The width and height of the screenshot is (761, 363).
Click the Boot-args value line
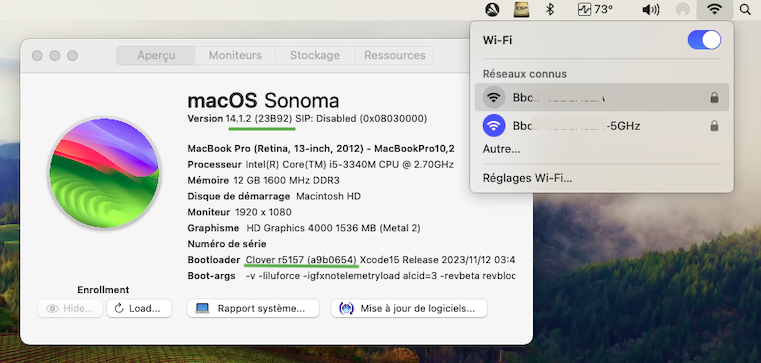point(380,276)
